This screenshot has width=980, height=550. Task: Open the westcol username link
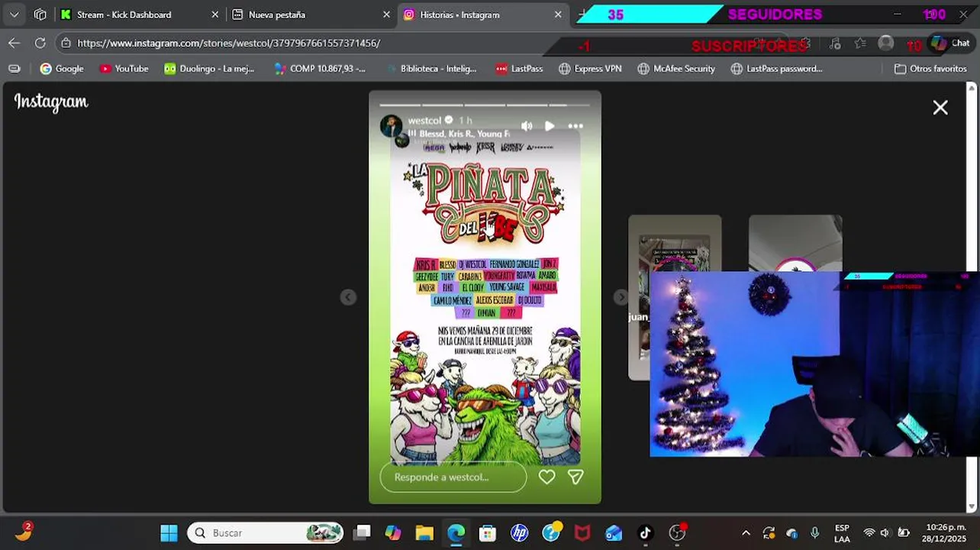click(x=424, y=120)
